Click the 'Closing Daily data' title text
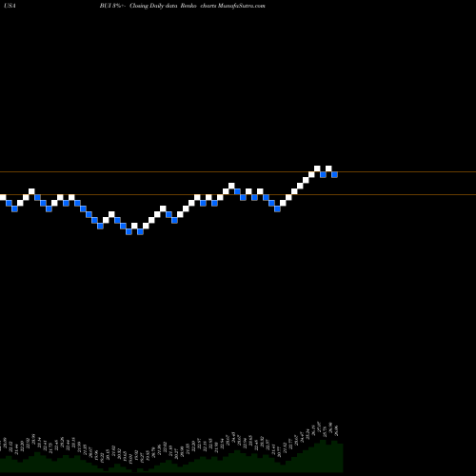This screenshot has height=476, width=476. click(153, 6)
